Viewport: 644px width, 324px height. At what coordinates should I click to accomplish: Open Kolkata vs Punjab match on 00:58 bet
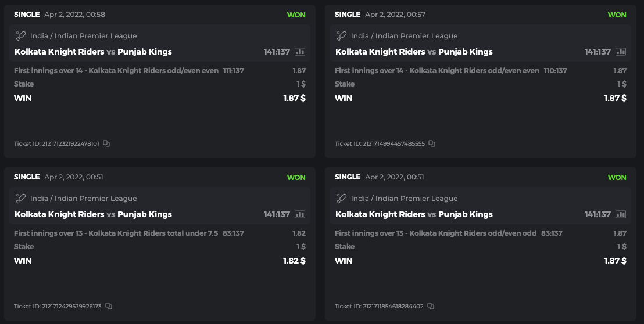point(93,52)
